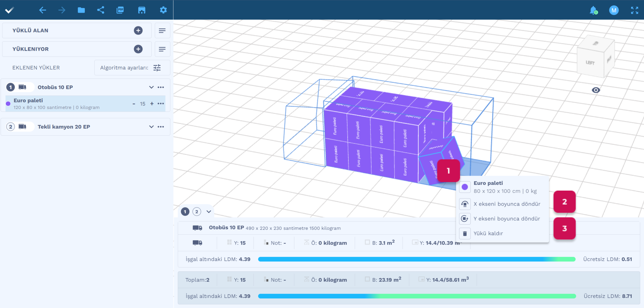Click the PDF export icon
This screenshot has height=308, width=644.
point(120,10)
